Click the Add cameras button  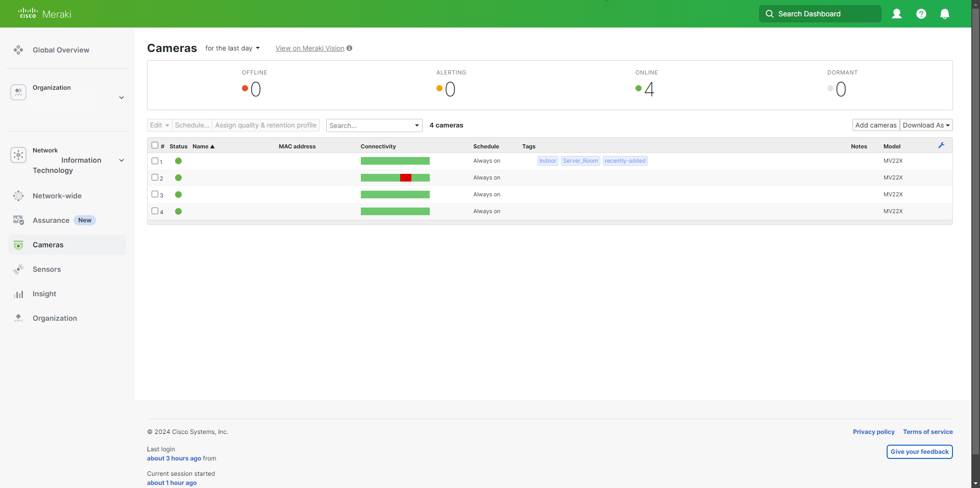pyautogui.click(x=876, y=125)
